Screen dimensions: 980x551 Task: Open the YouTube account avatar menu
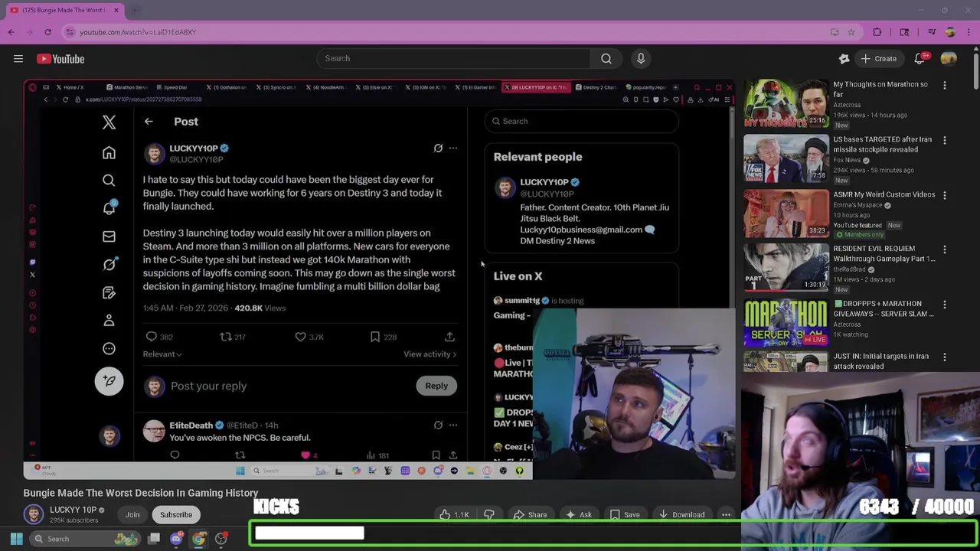pyautogui.click(x=949, y=59)
